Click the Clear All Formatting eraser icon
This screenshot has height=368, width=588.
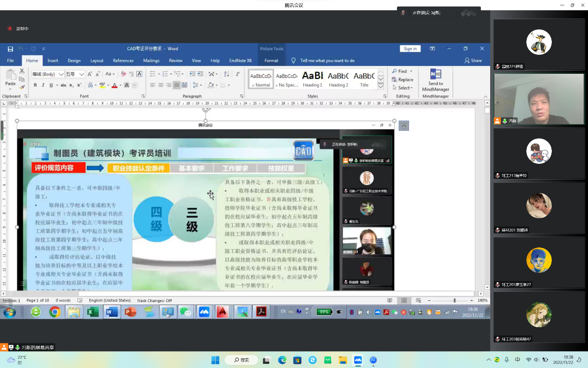click(x=123, y=74)
